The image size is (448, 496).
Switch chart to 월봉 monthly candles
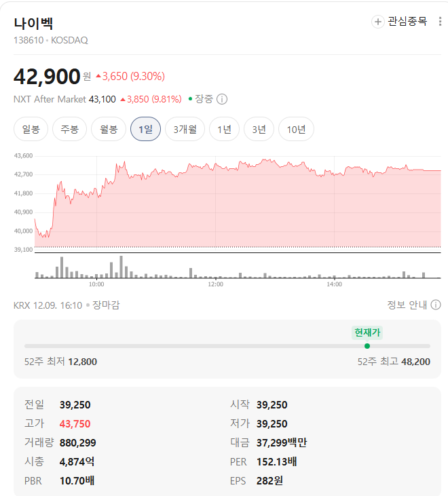109,129
